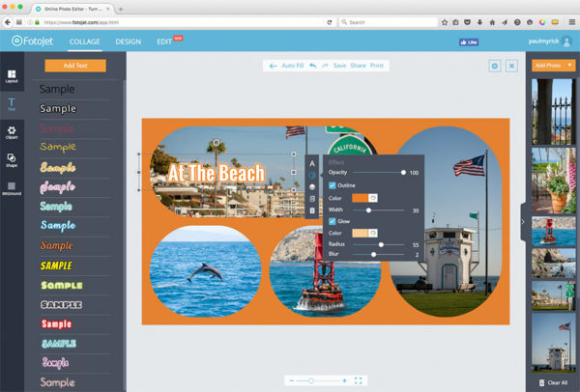Image resolution: width=580 pixels, height=392 pixels.
Task: Select the red buoy photo thumbnail
Action: pyautogui.click(x=553, y=232)
